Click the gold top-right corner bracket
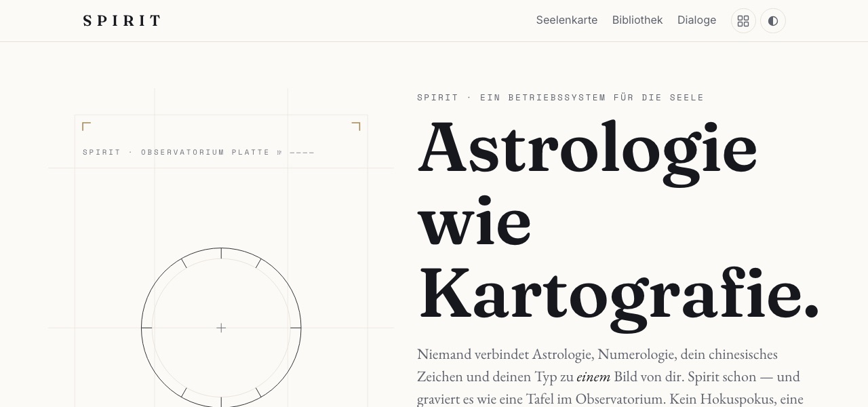 click(356, 126)
